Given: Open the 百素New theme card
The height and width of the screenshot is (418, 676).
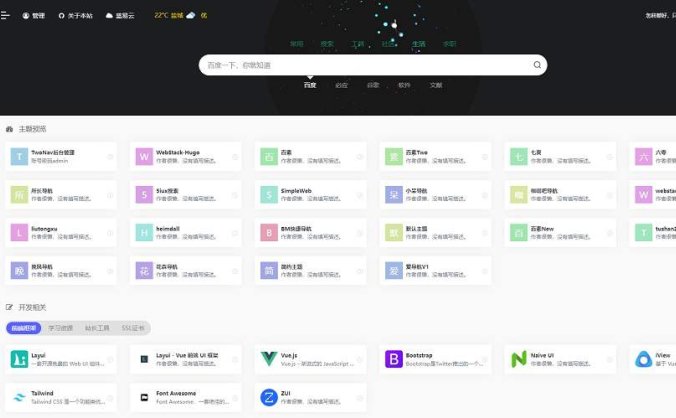Looking at the screenshot, I should click(560, 233).
